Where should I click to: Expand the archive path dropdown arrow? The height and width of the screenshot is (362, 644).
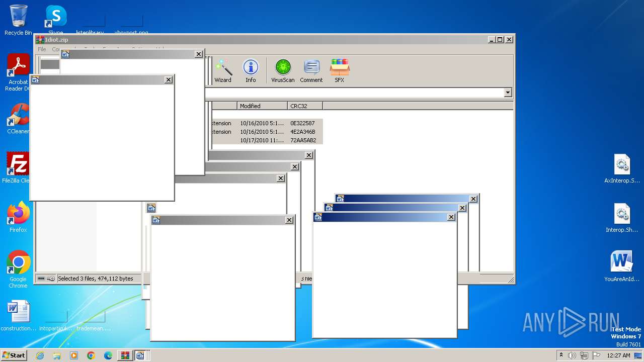[x=508, y=93]
